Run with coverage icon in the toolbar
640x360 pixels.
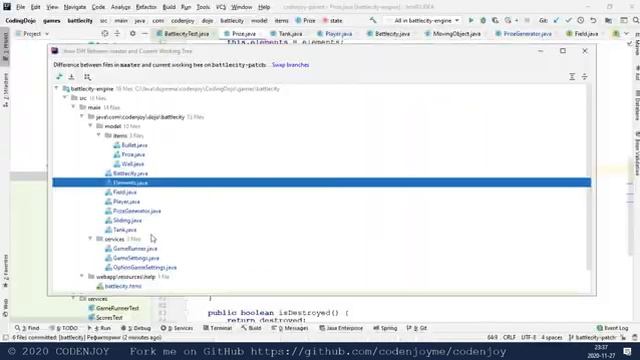tap(495, 20)
